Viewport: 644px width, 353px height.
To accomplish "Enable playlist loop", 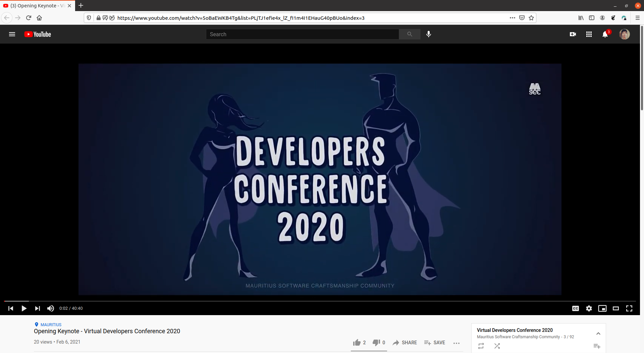I will coord(481,346).
